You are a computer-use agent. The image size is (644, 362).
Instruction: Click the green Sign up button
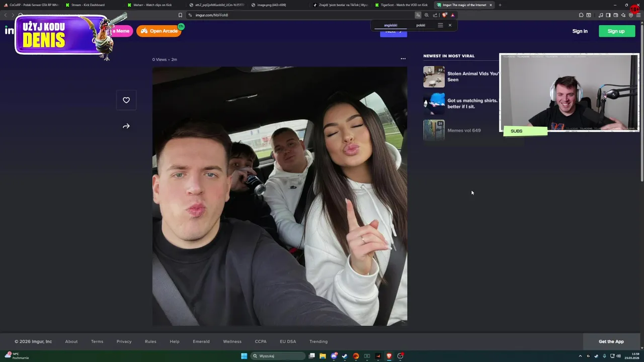(x=617, y=31)
